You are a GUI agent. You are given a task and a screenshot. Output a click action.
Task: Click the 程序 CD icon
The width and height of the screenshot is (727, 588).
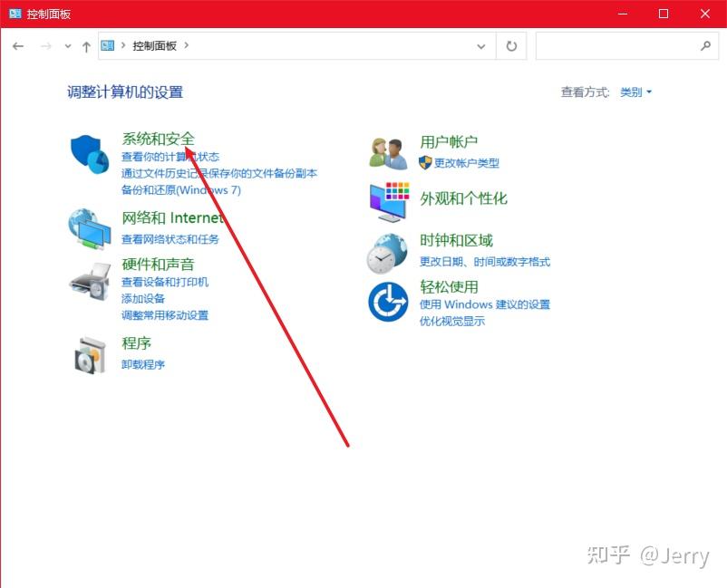[x=89, y=355]
